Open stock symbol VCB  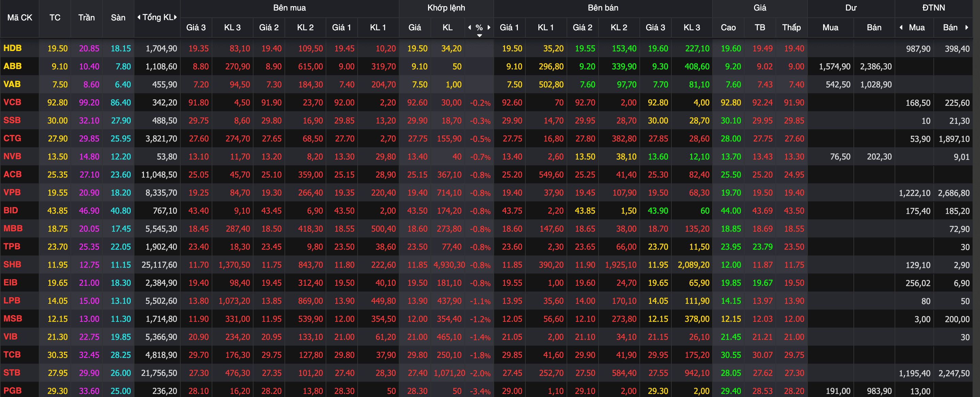click(x=12, y=102)
